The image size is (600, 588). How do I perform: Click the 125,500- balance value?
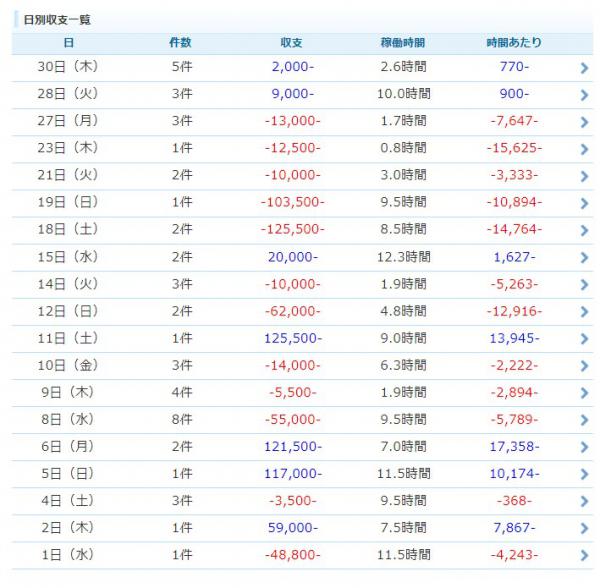[x=293, y=339]
